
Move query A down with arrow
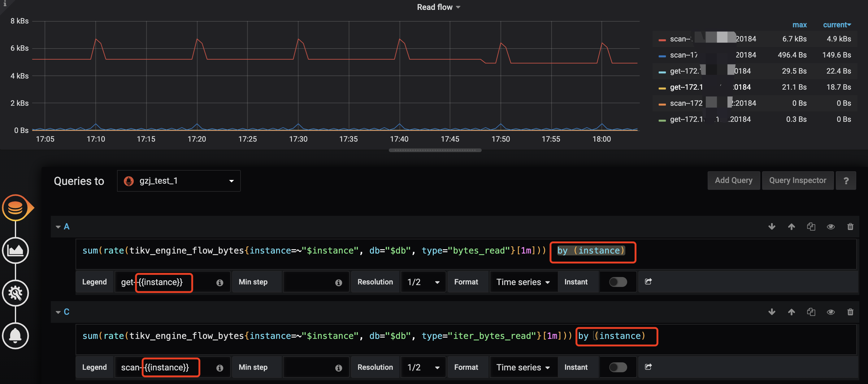[x=772, y=227]
